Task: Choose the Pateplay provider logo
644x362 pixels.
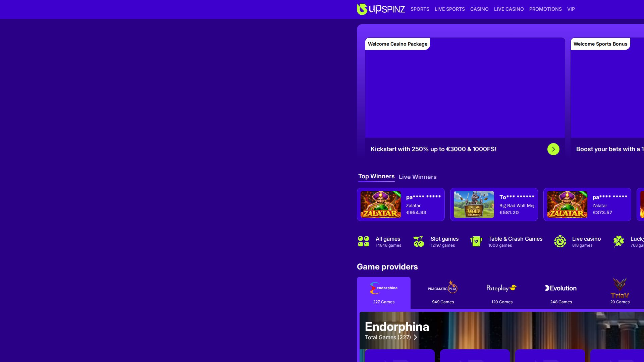Action: (502, 288)
